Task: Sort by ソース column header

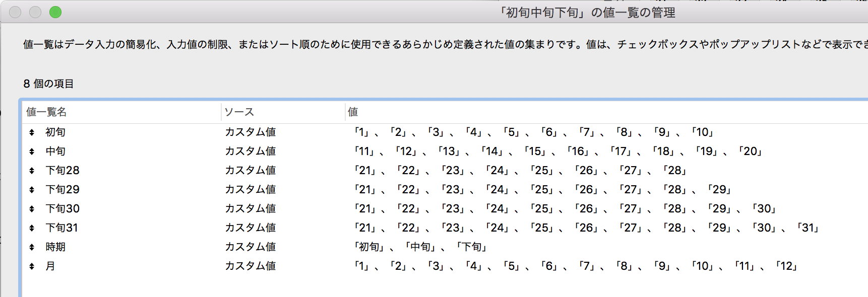Action: [x=283, y=112]
